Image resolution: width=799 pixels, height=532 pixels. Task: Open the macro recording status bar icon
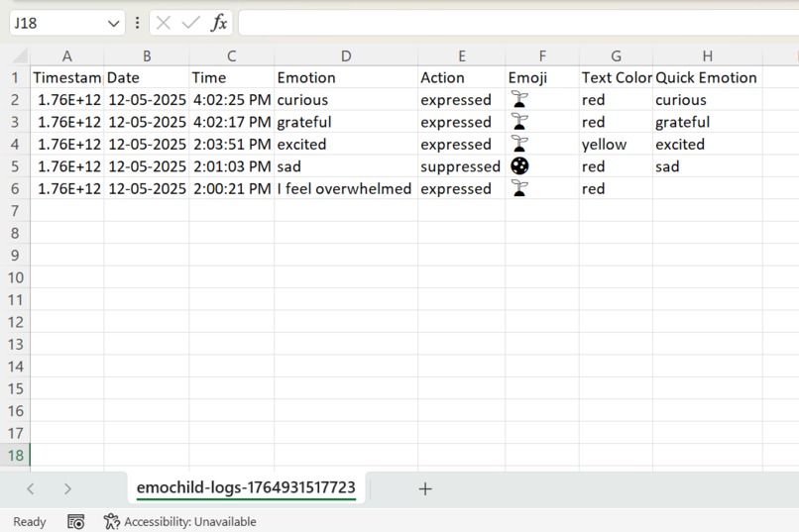(76, 522)
